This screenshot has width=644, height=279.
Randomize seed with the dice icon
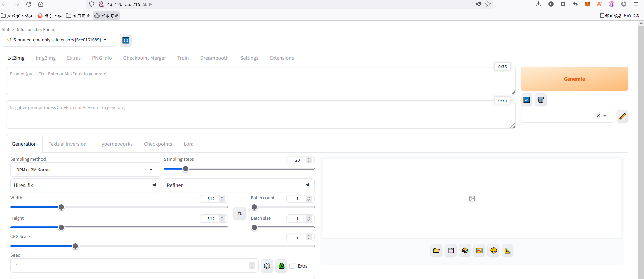[267, 266]
